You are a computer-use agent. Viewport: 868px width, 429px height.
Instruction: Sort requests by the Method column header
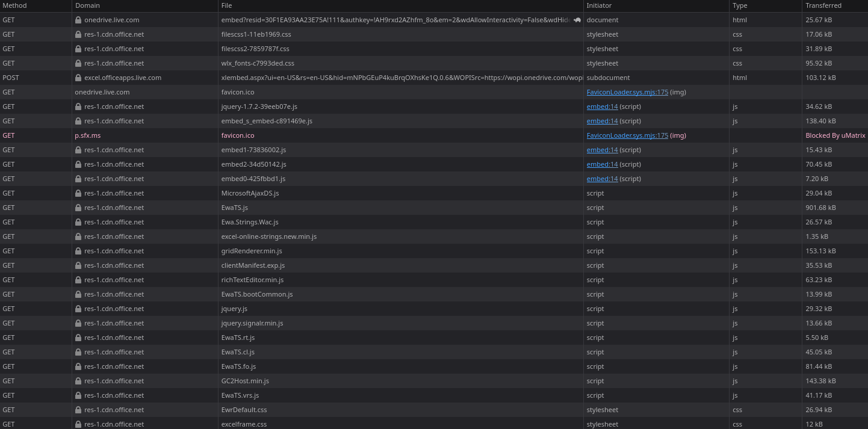(14, 5)
